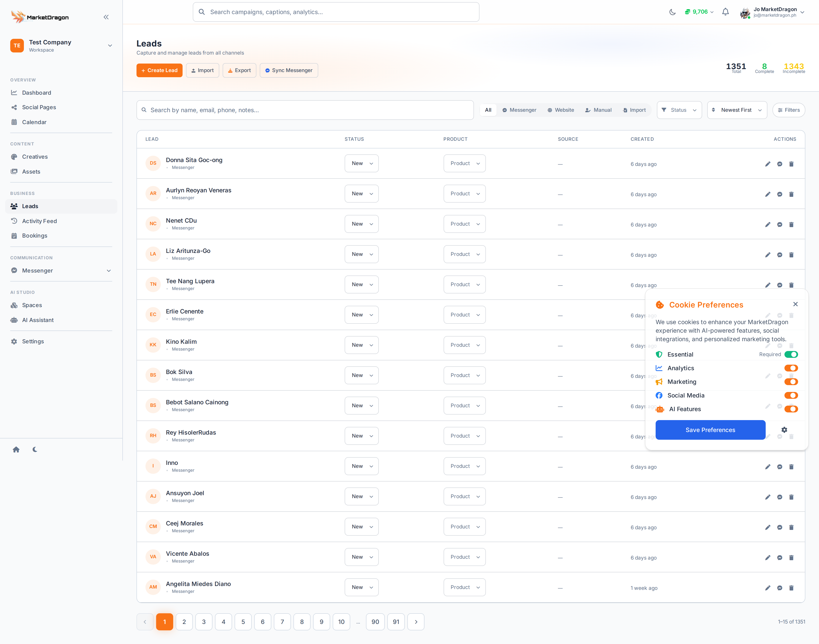819x644 pixels.
Task: Click the home icon at sidebar bottom
Action: 16,450
